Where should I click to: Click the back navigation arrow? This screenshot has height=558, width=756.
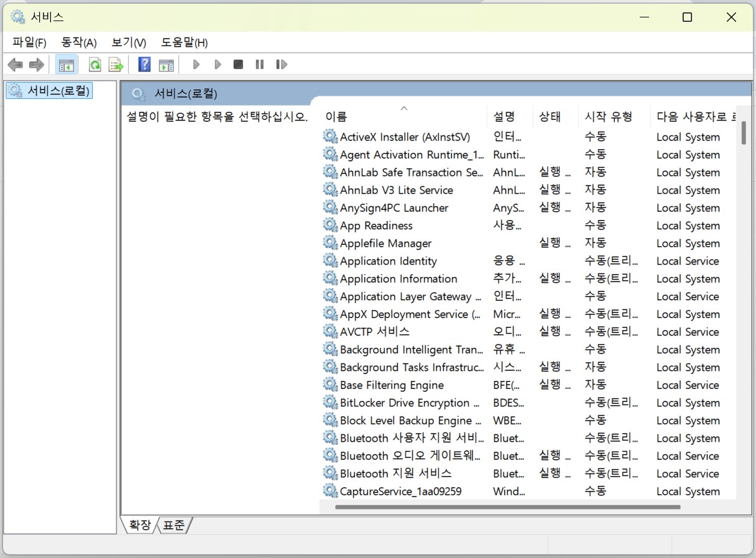[x=15, y=64]
